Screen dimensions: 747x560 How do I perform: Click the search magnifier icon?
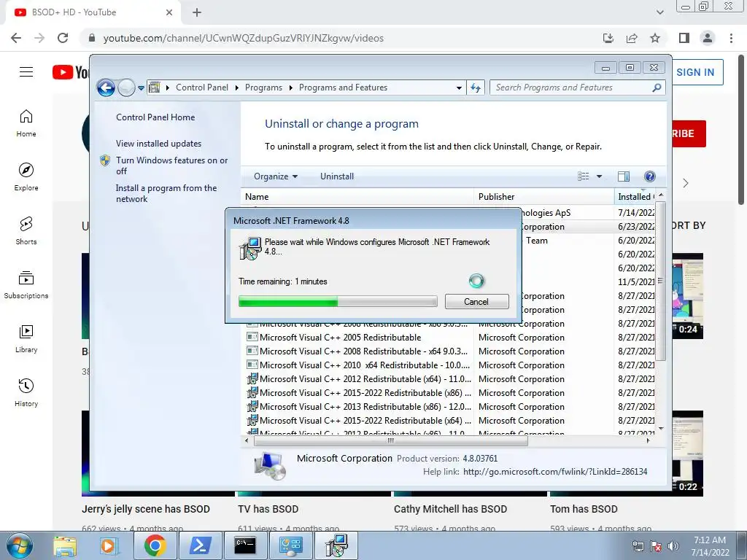[x=657, y=87]
